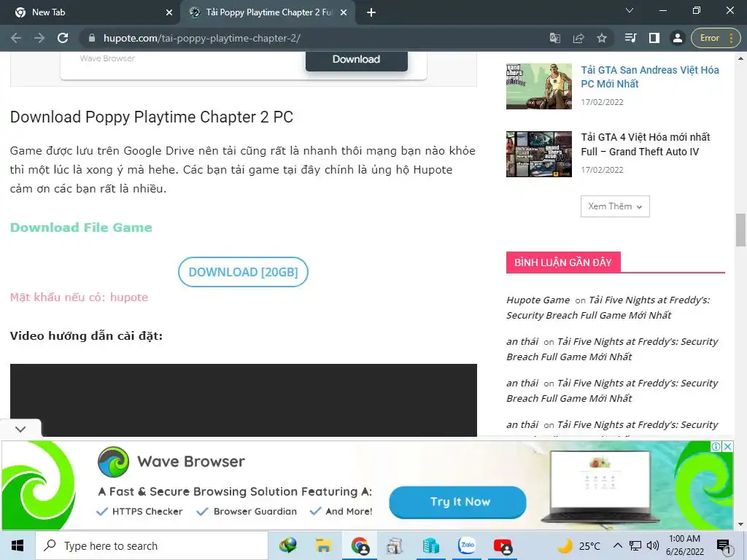The image size is (747, 560).
Task: Show hidden system tray icons
Action: pos(617,545)
